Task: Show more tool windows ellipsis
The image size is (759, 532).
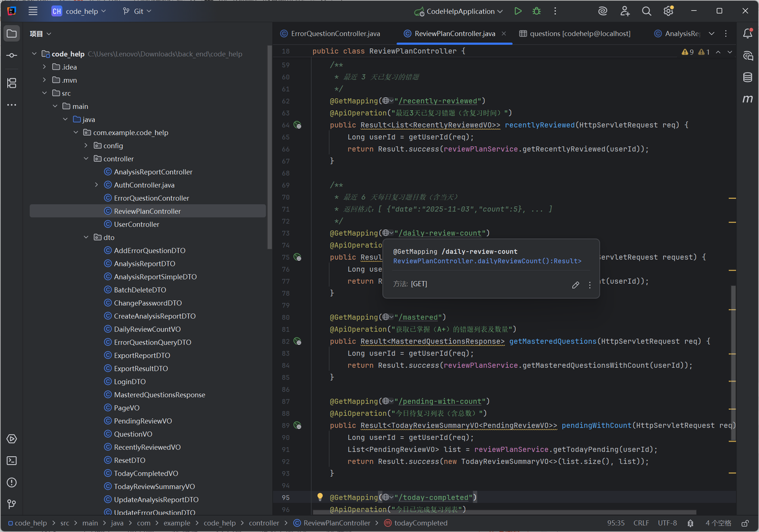Action: pos(12,105)
